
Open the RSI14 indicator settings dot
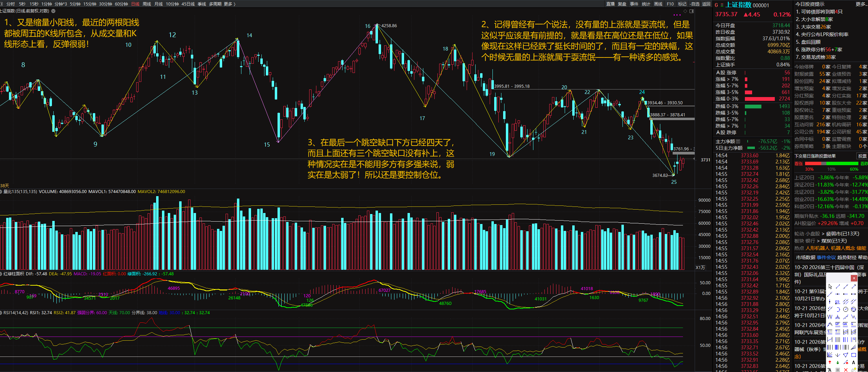coord(1,313)
